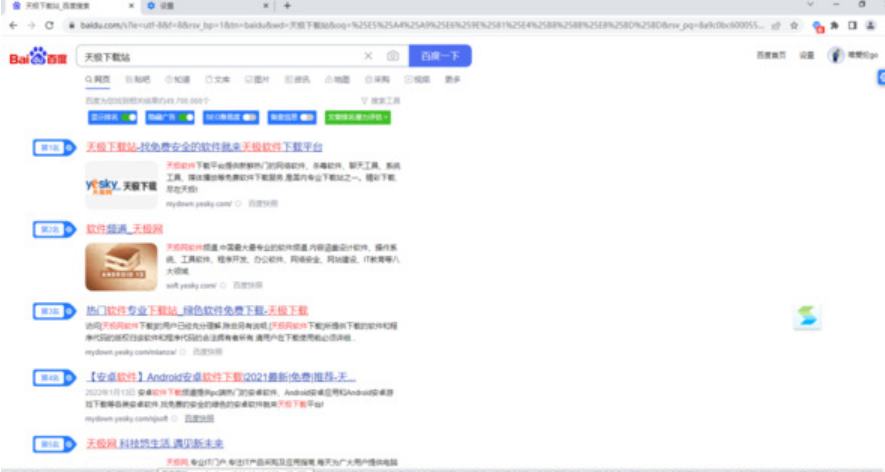The height and width of the screenshot is (472, 885).
Task: Open result 天极下载站-找免费安全的软件
Action: [x=204, y=147]
